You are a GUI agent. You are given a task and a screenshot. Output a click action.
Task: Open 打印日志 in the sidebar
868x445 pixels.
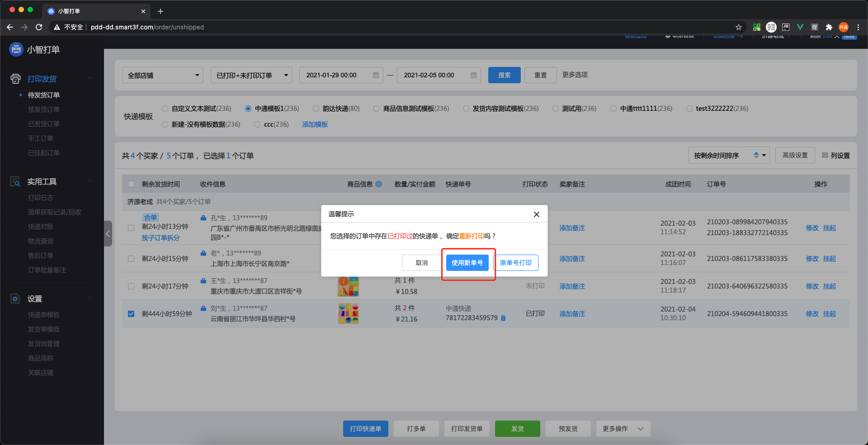(41, 198)
